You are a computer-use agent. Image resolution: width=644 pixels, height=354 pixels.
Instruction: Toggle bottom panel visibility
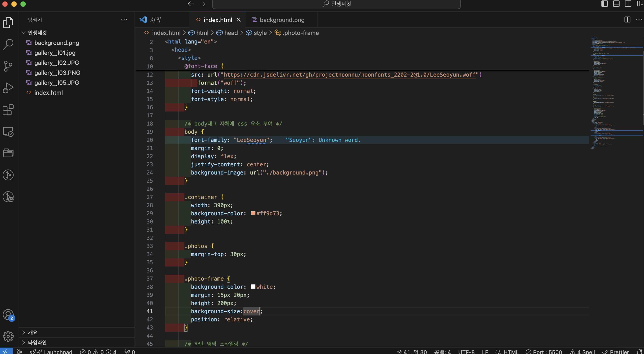tap(616, 4)
